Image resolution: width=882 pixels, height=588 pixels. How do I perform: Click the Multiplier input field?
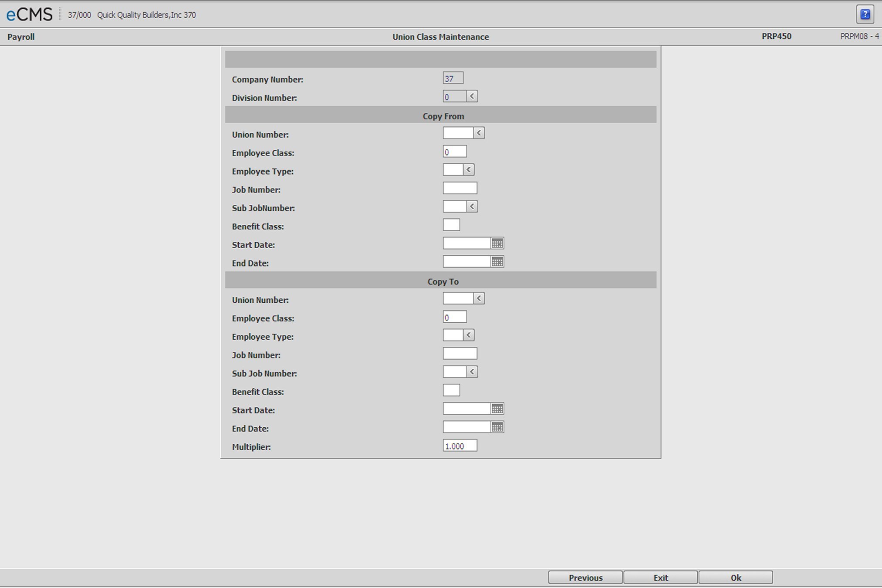pyautogui.click(x=460, y=446)
